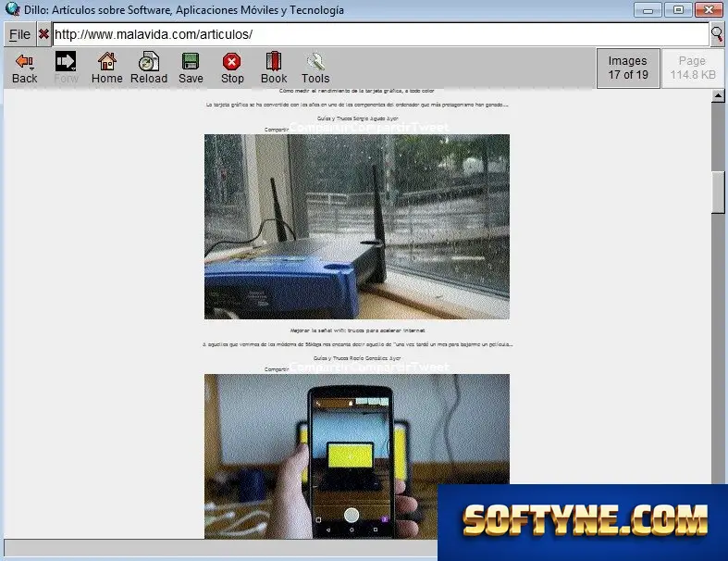Toggle the Images 17 of 19 button
Screen dimensions: 728x561
[628, 68]
